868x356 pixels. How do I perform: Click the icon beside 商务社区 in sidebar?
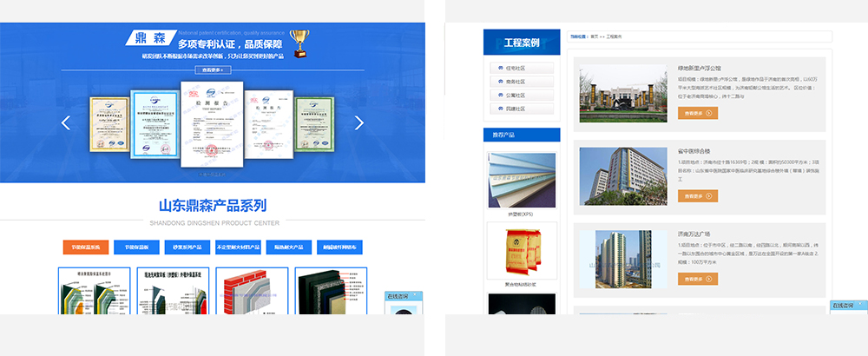500,82
